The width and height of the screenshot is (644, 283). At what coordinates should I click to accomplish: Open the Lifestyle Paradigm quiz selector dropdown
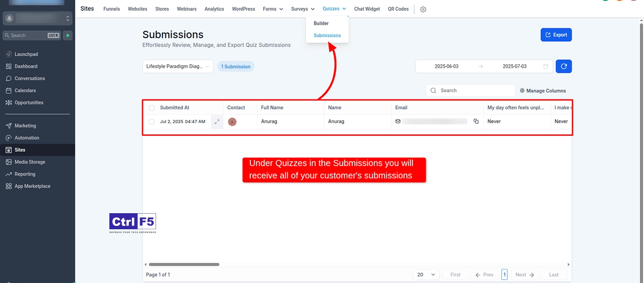coord(178,67)
